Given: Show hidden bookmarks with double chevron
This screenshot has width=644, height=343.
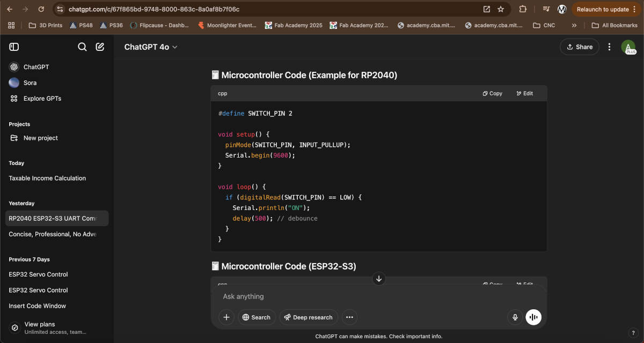Looking at the screenshot, I should click(x=574, y=25).
